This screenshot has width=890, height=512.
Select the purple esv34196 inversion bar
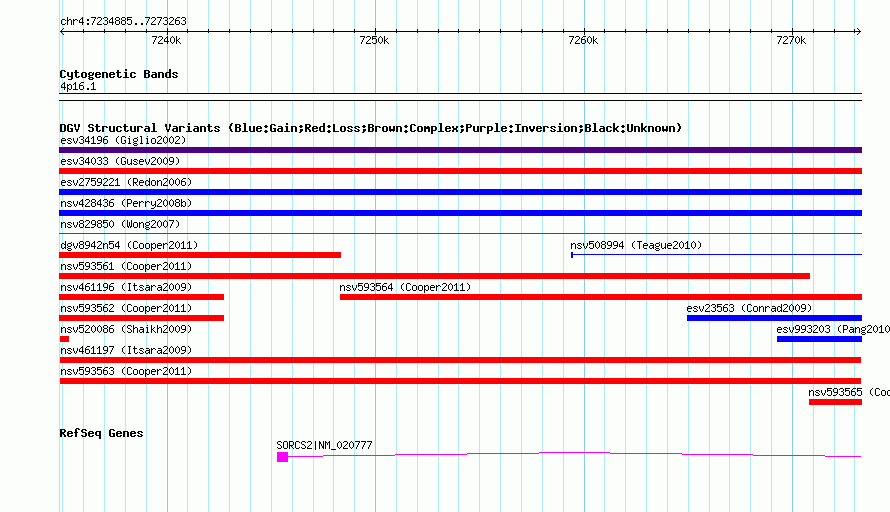[460, 150]
